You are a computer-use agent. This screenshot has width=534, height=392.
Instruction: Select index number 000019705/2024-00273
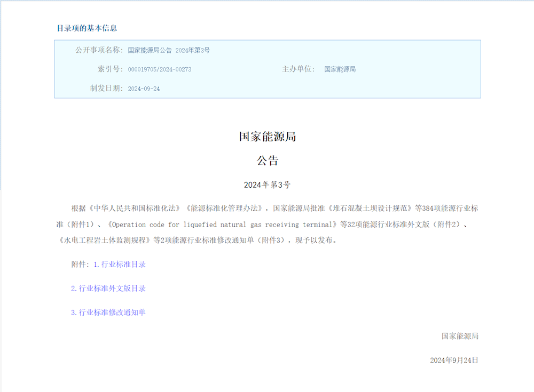[160, 69]
